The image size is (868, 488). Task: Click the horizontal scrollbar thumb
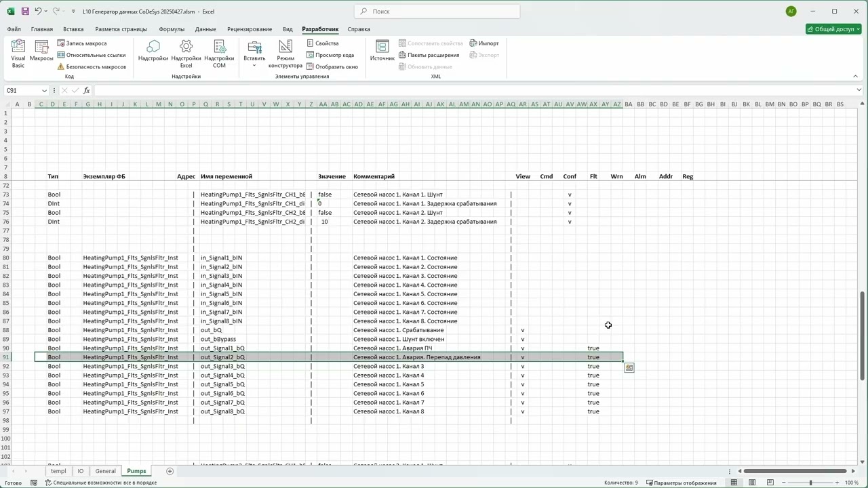click(794, 471)
